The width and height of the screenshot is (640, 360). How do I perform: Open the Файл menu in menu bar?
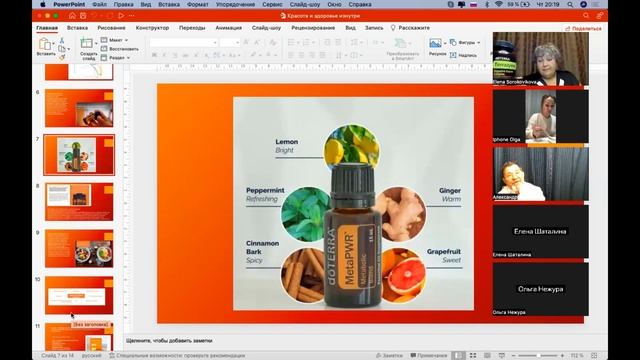click(99, 4)
